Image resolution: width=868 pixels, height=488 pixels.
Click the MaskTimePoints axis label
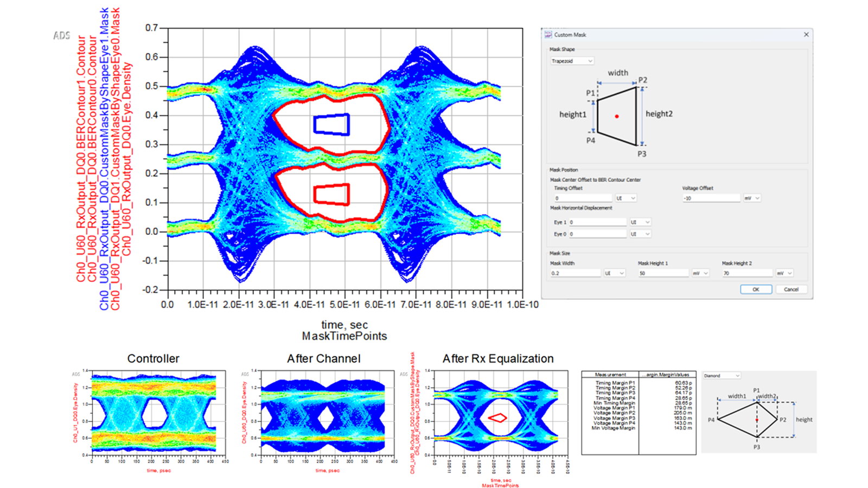[344, 336]
